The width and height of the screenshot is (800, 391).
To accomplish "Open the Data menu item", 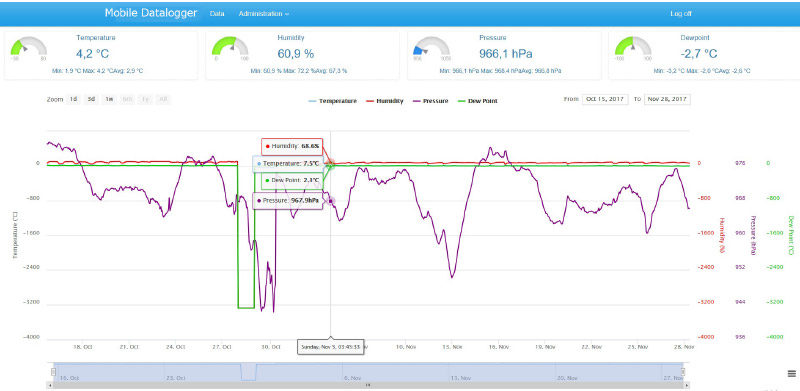I will (x=217, y=14).
